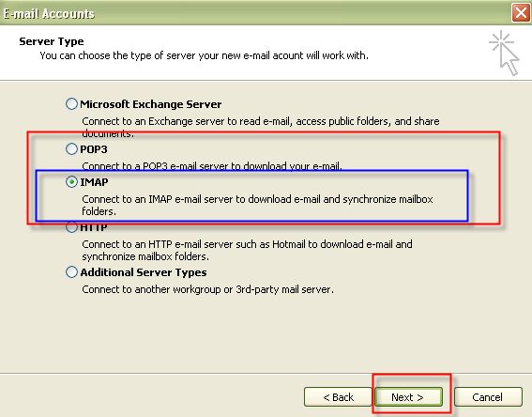
Task: Select the Microsoft Exchange Server radio button
Action: point(71,104)
